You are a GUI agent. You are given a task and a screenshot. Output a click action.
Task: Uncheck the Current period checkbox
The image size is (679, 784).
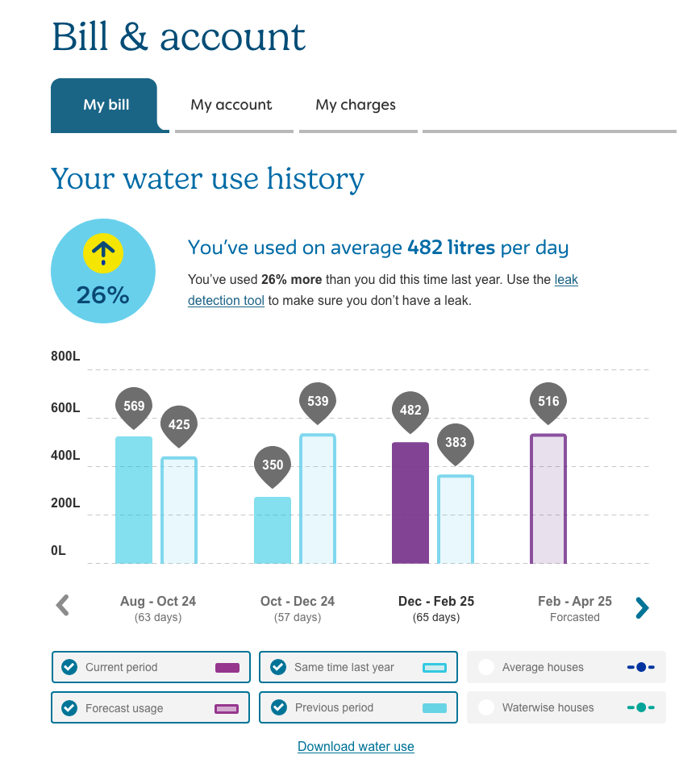(x=70, y=667)
